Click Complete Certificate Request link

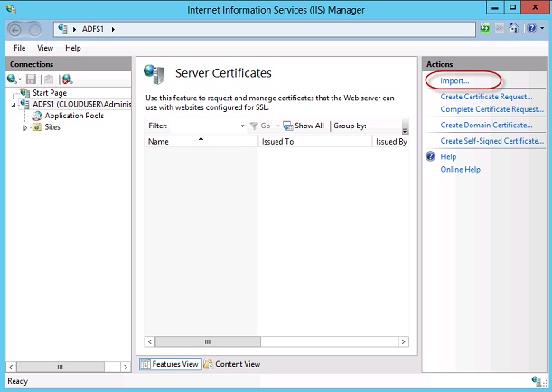pos(491,109)
